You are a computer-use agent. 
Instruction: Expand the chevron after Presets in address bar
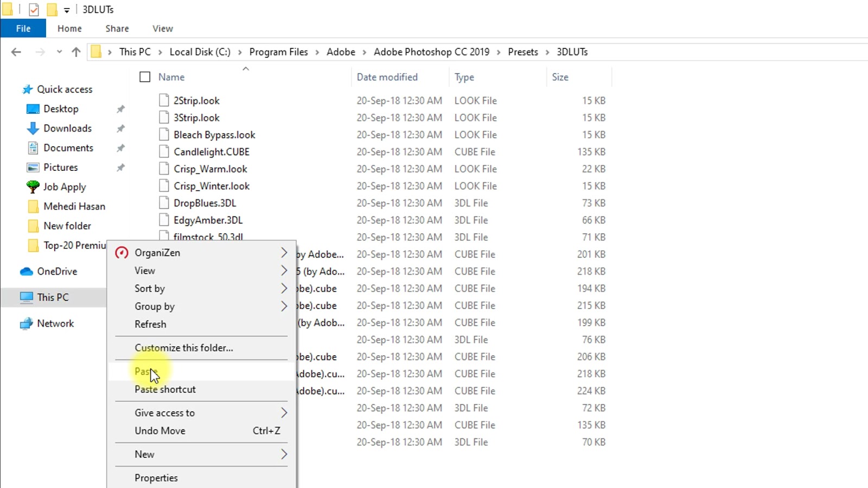coord(547,52)
